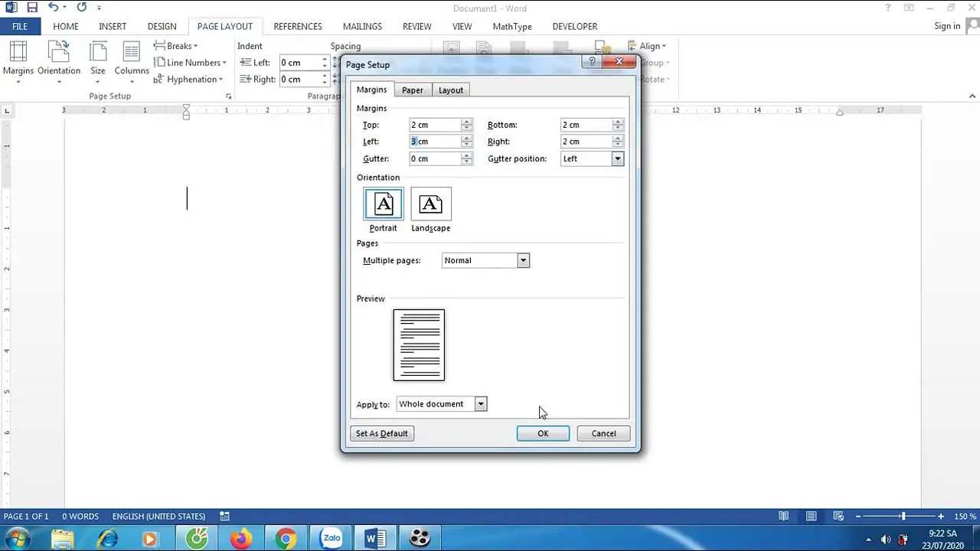Image resolution: width=980 pixels, height=551 pixels.
Task: Click the Right margin input field
Action: [x=586, y=142]
